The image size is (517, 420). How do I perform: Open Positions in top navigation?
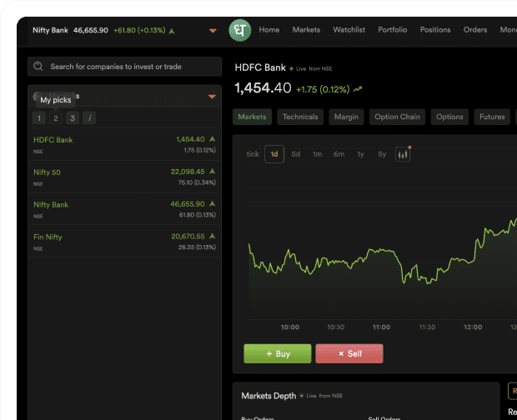pyautogui.click(x=435, y=30)
